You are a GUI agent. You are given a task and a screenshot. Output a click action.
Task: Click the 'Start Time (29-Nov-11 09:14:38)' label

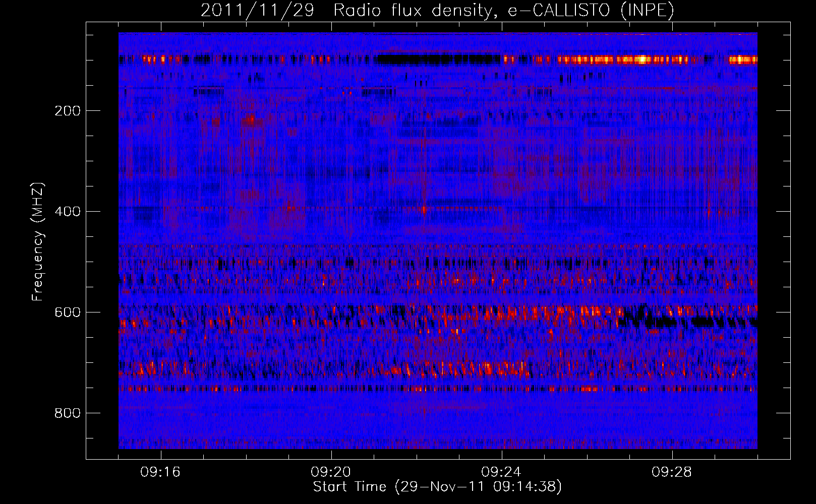(437, 487)
